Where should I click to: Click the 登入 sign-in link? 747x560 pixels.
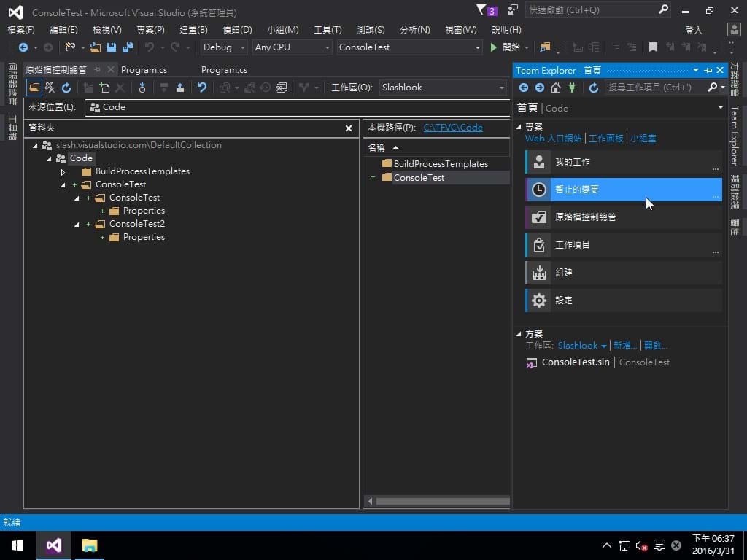click(694, 30)
